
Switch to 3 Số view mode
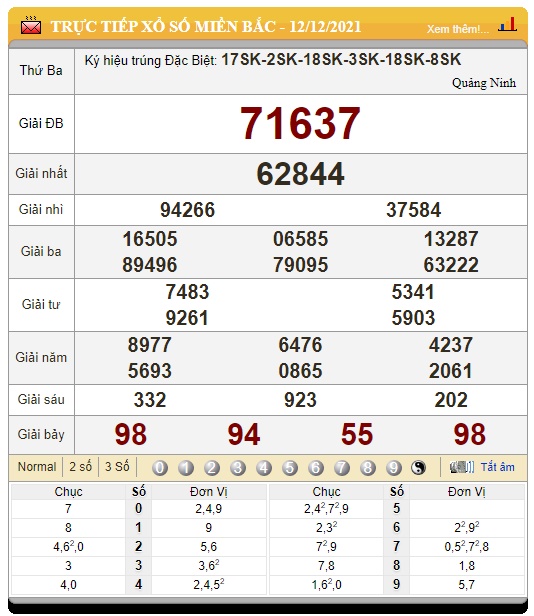117,467
